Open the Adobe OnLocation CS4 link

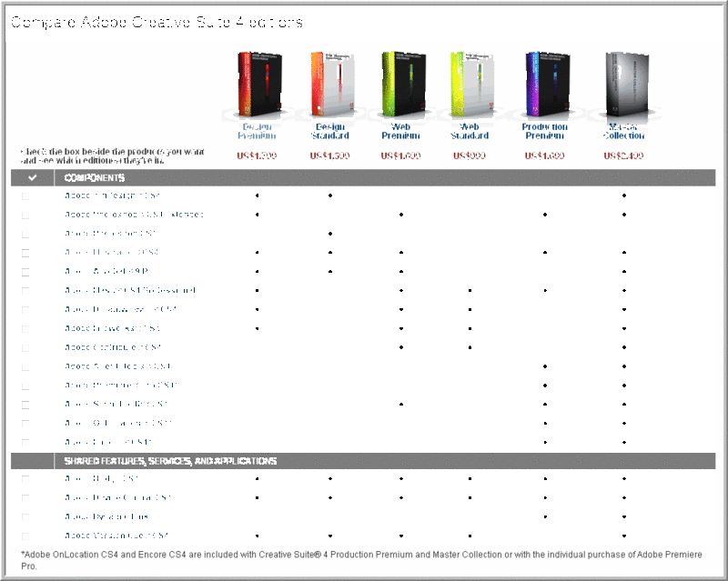coord(118,423)
